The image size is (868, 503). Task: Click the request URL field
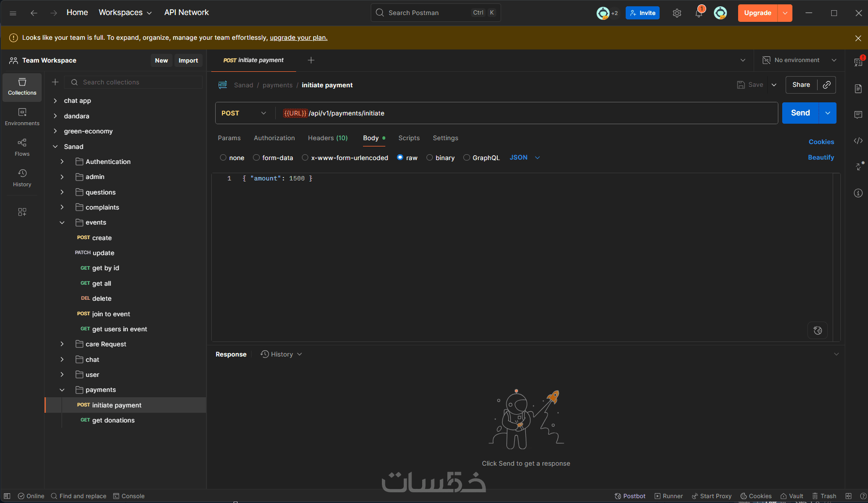click(x=527, y=113)
